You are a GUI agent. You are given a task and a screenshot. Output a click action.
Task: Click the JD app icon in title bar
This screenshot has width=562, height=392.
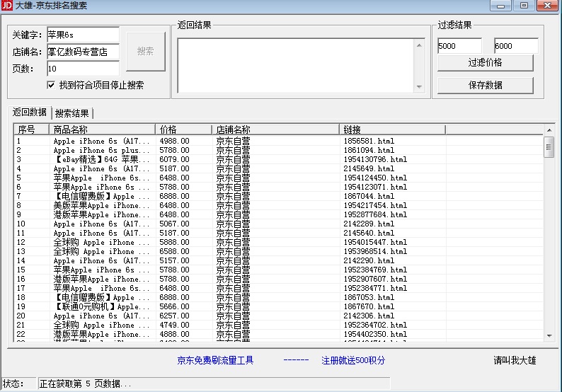(x=7, y=6)
